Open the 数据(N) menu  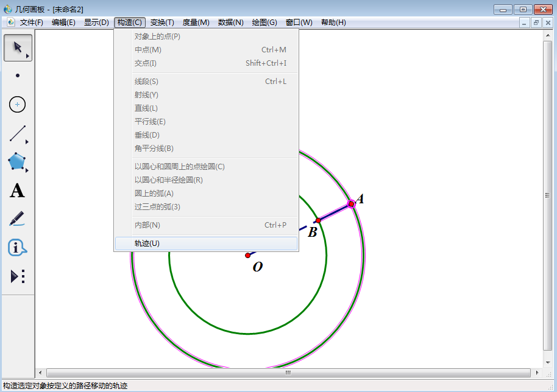(x=230, y=23)
